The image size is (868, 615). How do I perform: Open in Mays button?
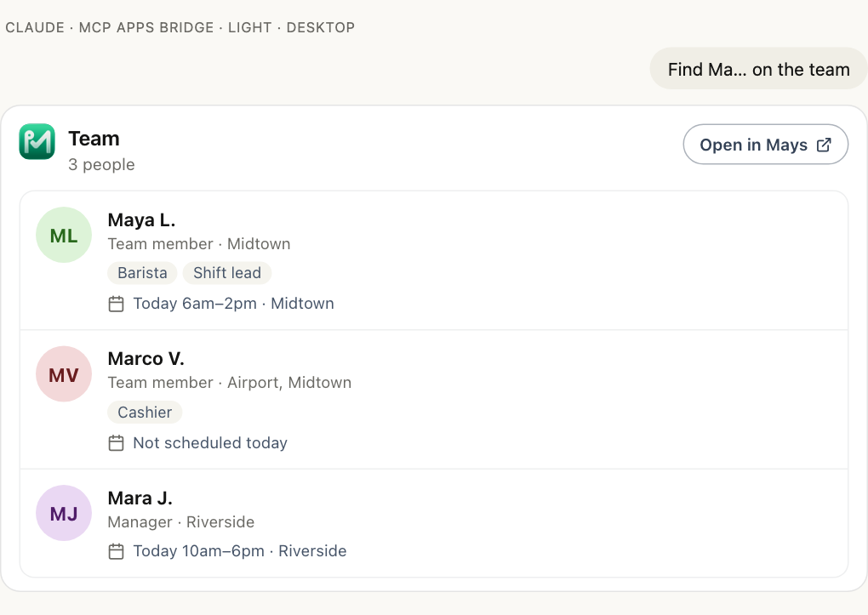pyautogui.click(x=766, y=145)
